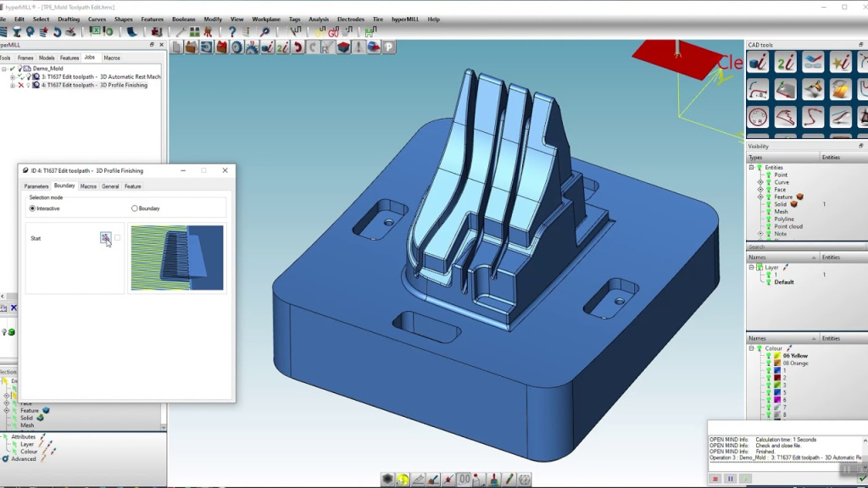
Task: Click the gear calculation icon in viewport toolbar
Action: (x=237, y=47)
